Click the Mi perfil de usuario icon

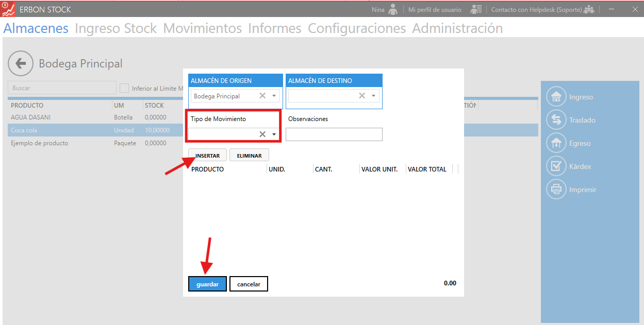click(x=476, y=9)
